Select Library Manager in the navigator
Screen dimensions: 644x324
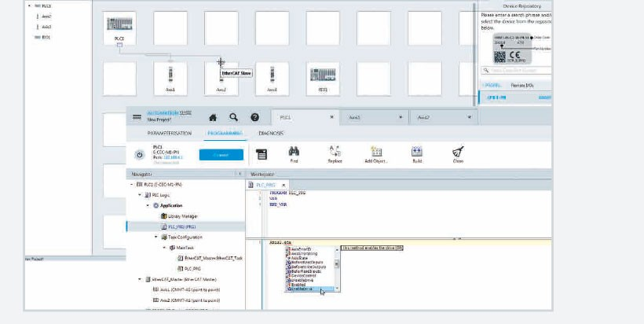(x=181, y=215)
